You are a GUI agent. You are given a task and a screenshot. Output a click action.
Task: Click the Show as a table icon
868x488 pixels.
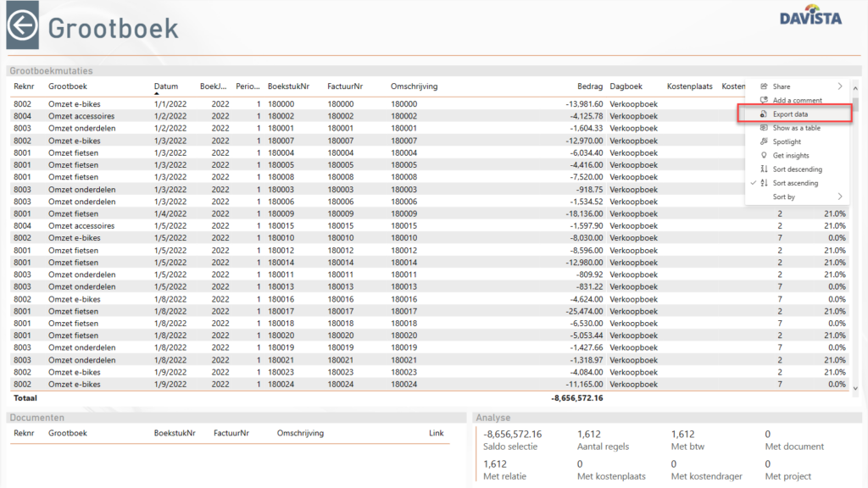pyautogui.click(x=764, y=128)
